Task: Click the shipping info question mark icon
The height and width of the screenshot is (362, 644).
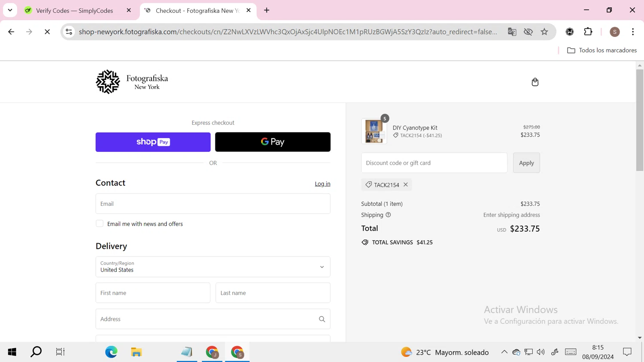Action: click(x=388, y=215)
